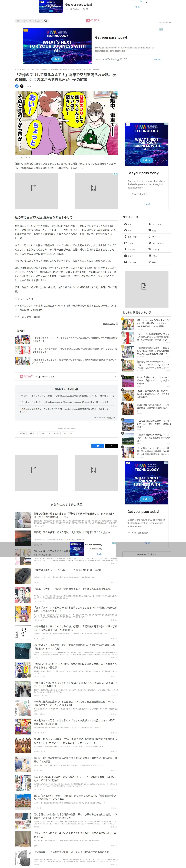Open next article 「え…！？」保育園登園中
The height and width of the screenshot is (868, 186).
click(66, 350)
